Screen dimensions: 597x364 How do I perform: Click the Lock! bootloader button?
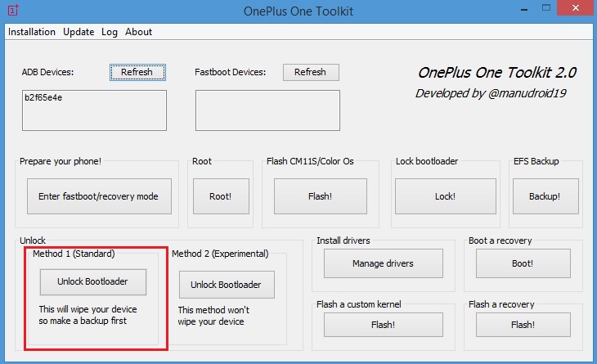point(446,196)
